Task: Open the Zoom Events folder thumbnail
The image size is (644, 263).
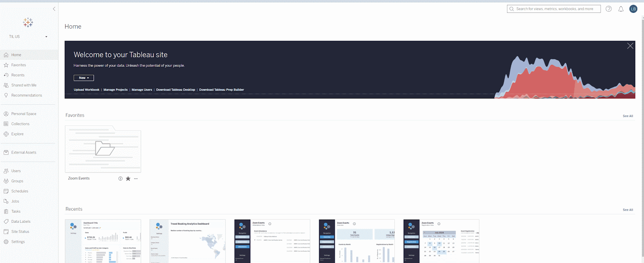Action: tap(103, 149)
